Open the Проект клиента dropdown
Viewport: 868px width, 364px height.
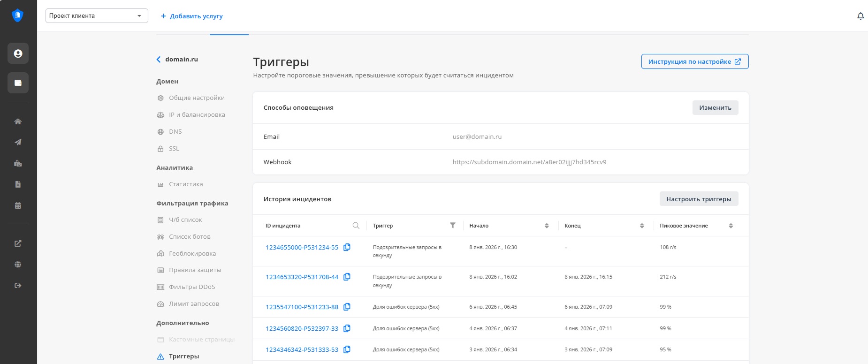point(97,16)
